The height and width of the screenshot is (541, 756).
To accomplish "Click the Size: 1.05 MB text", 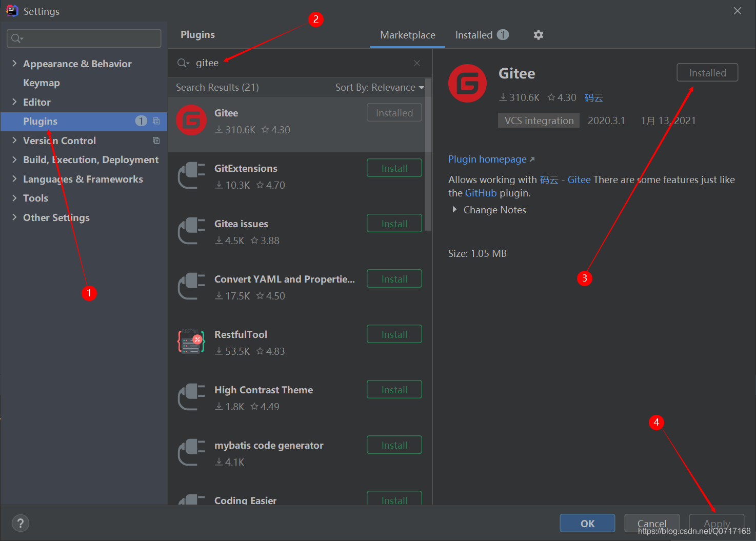I will pyautogui.click(x=477, y=253).
